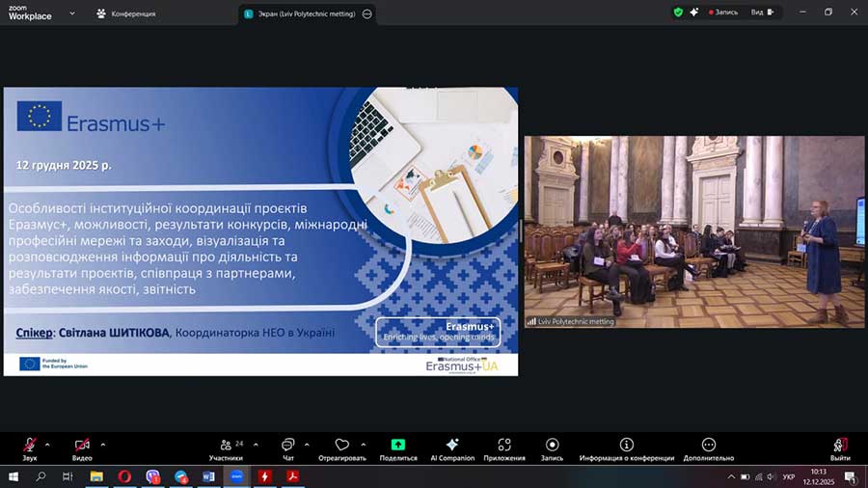868x488 pixels.
Task: Expand the audio options arrow beside Звук
Action: (x=47, y=445)
